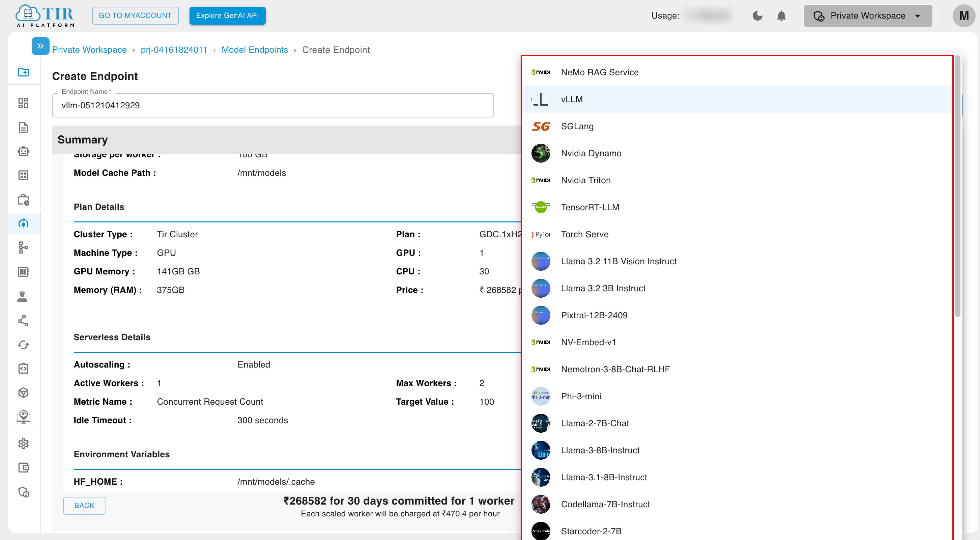Open Model Endpoints breadcrumb link
This screenshot has width=980, height=540.
coord(255,50)
